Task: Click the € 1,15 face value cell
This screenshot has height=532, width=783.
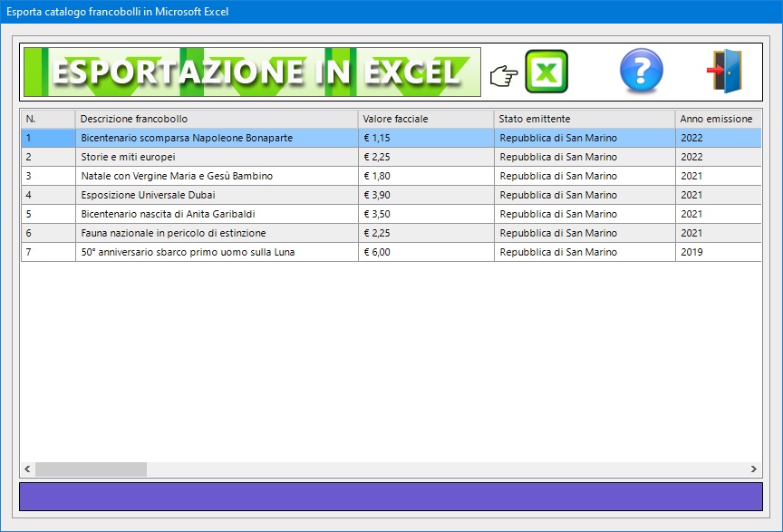Action: [x=426, y=138]
